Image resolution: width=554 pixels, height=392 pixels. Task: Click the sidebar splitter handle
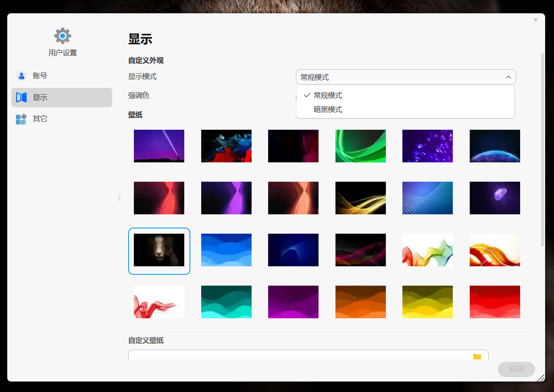tap(120, 197)
